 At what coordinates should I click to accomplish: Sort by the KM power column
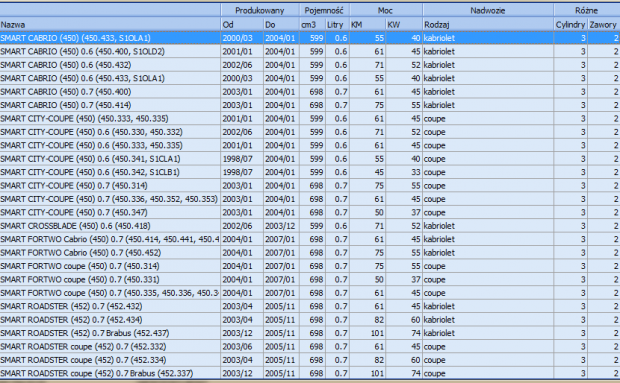point(367,25)
